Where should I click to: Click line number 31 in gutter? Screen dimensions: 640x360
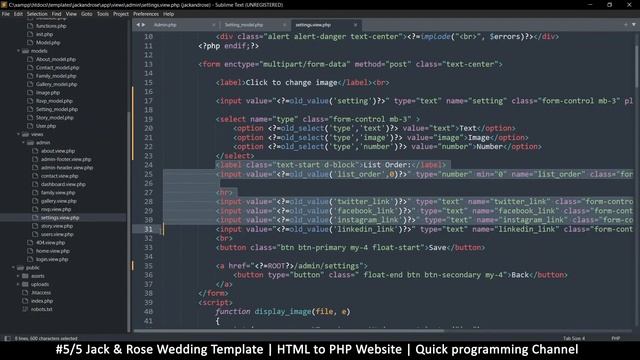(x=148, y=229)
